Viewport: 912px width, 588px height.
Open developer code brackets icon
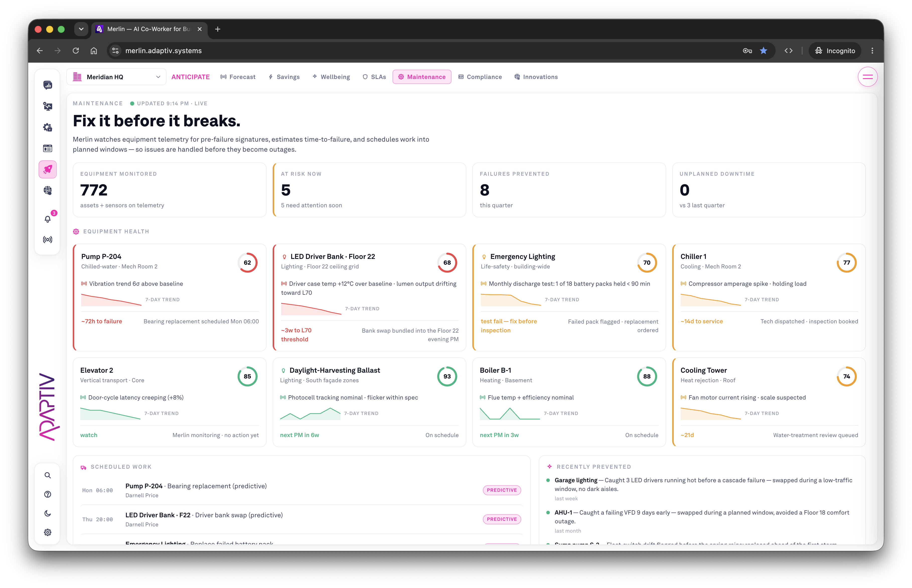[x=788, y=50]
